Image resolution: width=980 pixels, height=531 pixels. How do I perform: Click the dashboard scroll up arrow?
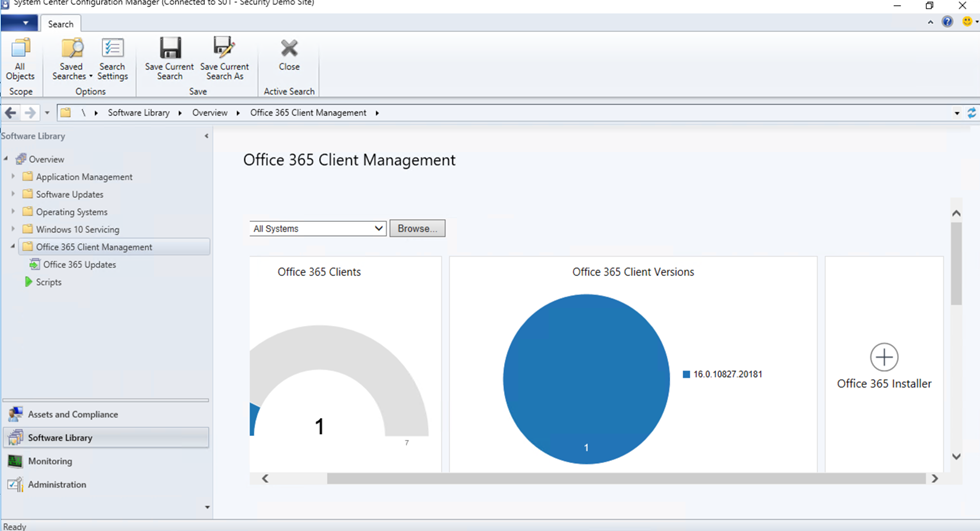click(x=956, y=214)
